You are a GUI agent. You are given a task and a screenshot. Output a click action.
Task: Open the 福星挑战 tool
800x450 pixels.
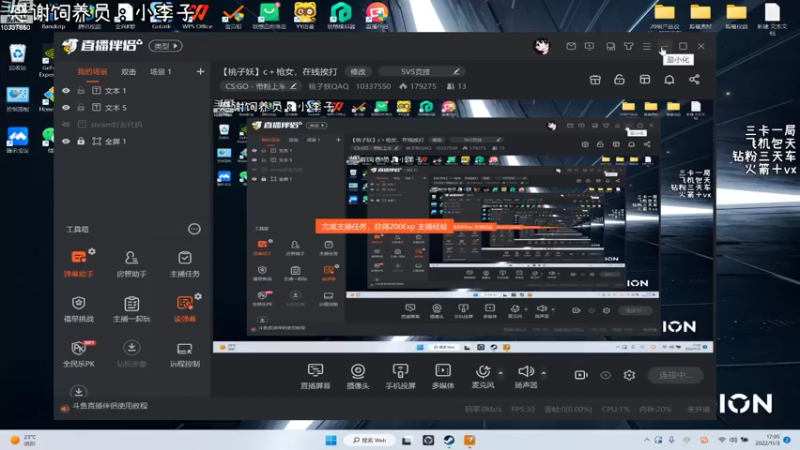(x=79, y=309)
